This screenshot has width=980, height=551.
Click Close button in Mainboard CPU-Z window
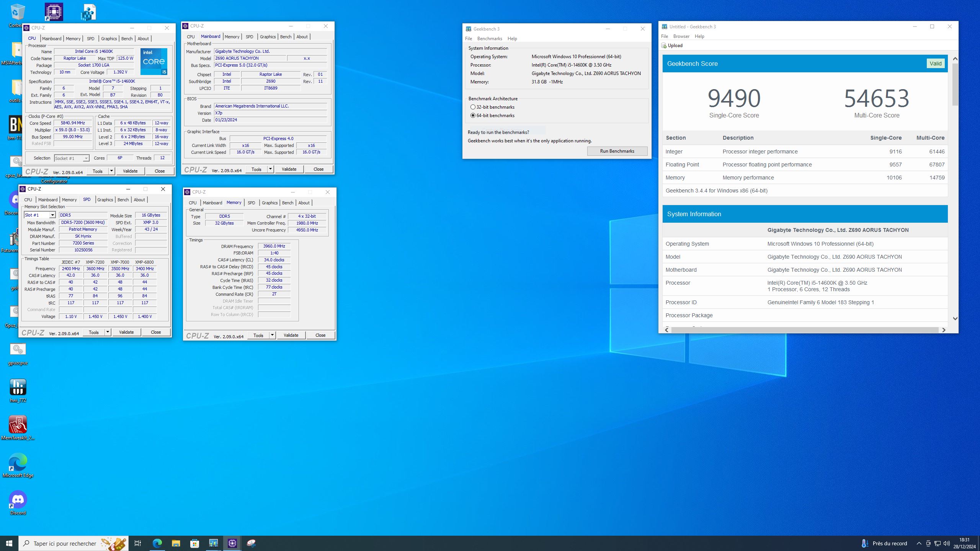[318, 169]
